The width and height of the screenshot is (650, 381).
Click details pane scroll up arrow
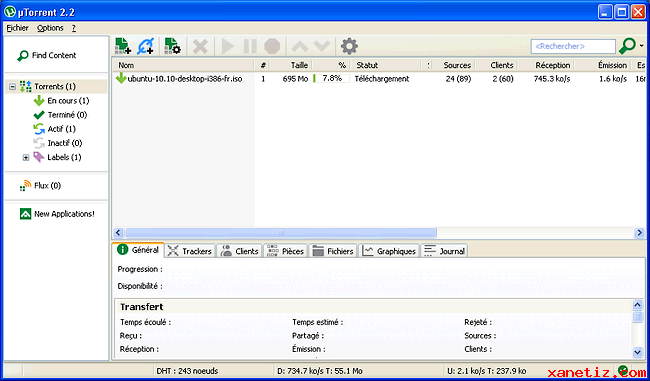[638, 305]
